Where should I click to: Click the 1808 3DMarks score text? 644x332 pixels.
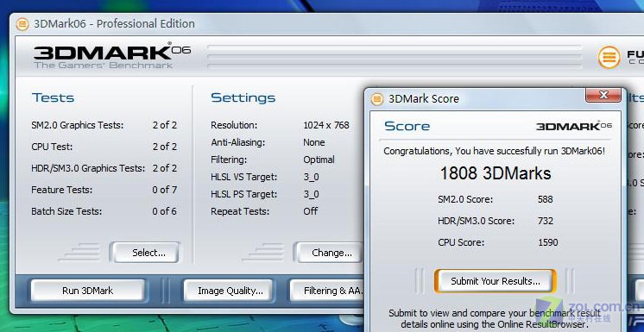496,173
